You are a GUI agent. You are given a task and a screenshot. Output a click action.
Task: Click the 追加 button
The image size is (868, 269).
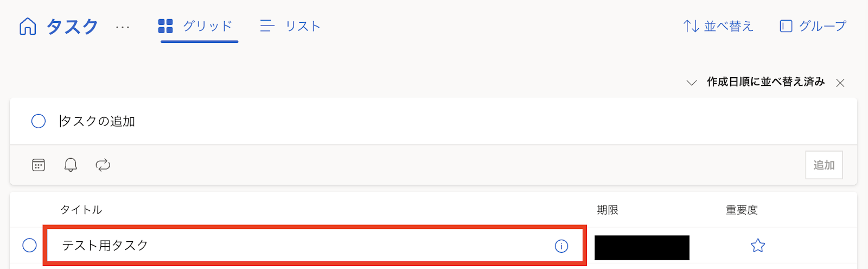click(824, 165)
